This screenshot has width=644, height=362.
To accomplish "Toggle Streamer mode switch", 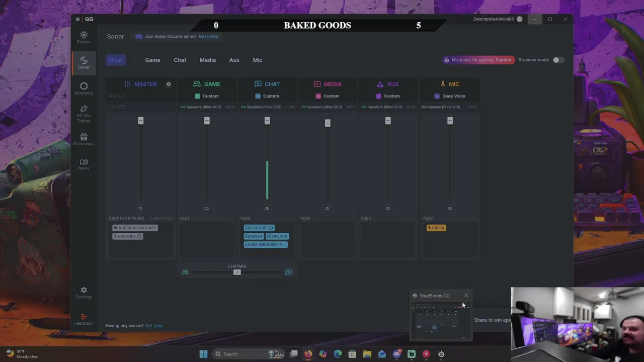I will (557, 60).
